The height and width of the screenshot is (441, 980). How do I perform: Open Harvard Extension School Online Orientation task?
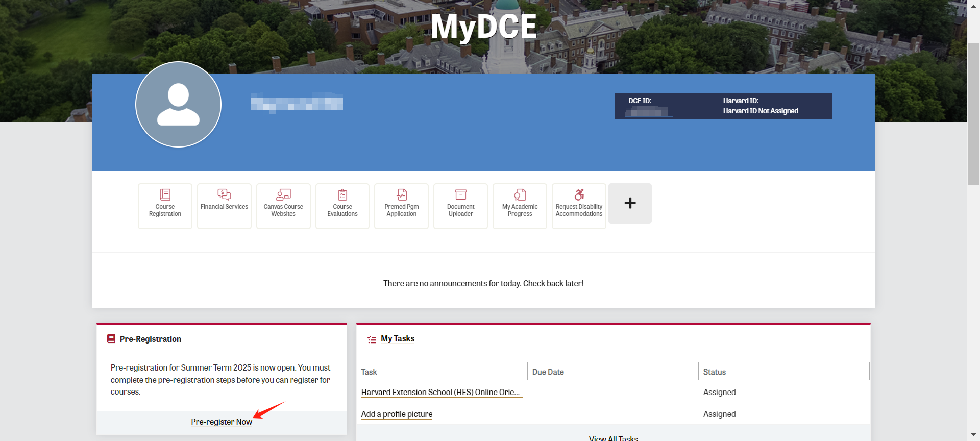click(440, 392)
